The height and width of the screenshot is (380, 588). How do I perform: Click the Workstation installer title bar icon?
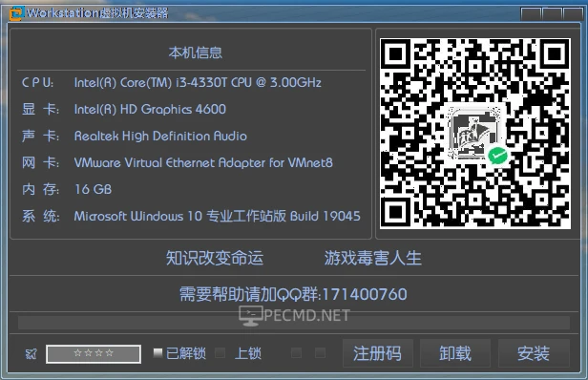(17, 13)
